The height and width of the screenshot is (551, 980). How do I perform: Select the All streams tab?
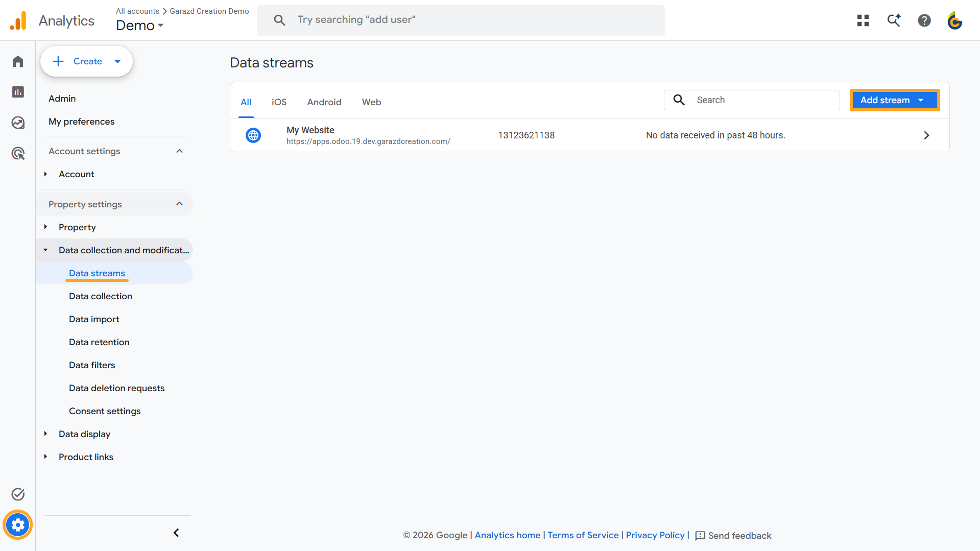pos(246,102)
